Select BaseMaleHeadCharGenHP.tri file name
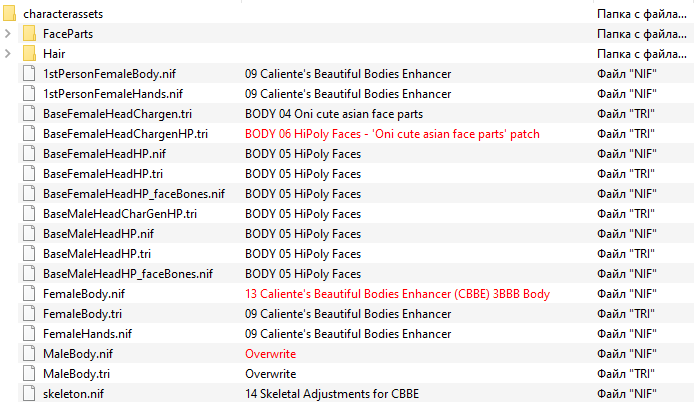Viewport: 694px width, 402px height. (x=120, y=213)
